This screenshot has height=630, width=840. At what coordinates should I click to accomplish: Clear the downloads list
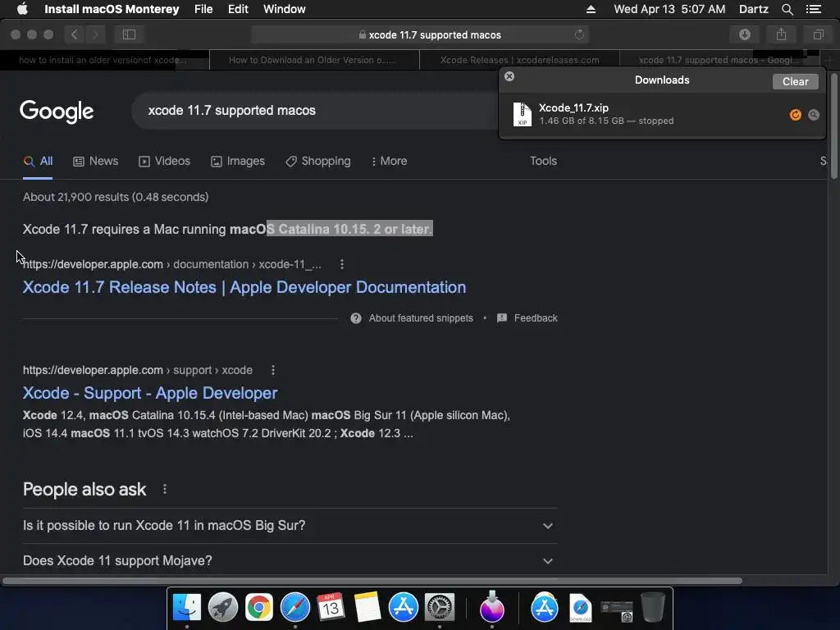point(795,81)
